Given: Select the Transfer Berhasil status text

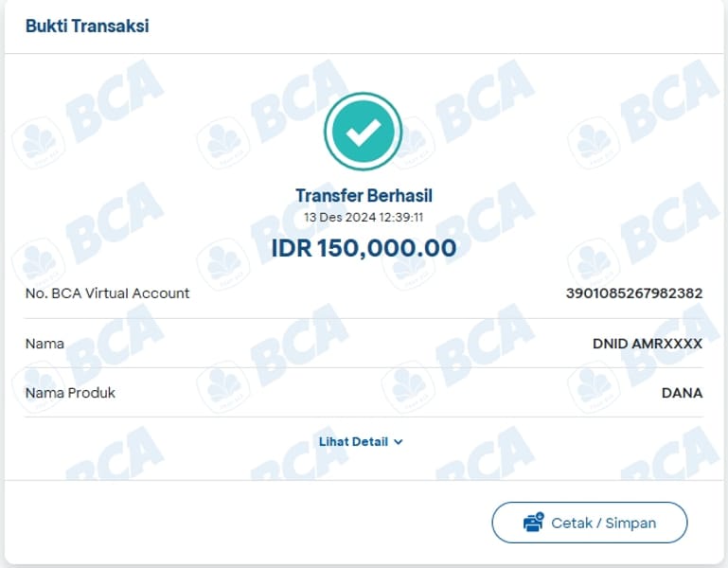Looking at the screenshot, I should click(364, 196).
